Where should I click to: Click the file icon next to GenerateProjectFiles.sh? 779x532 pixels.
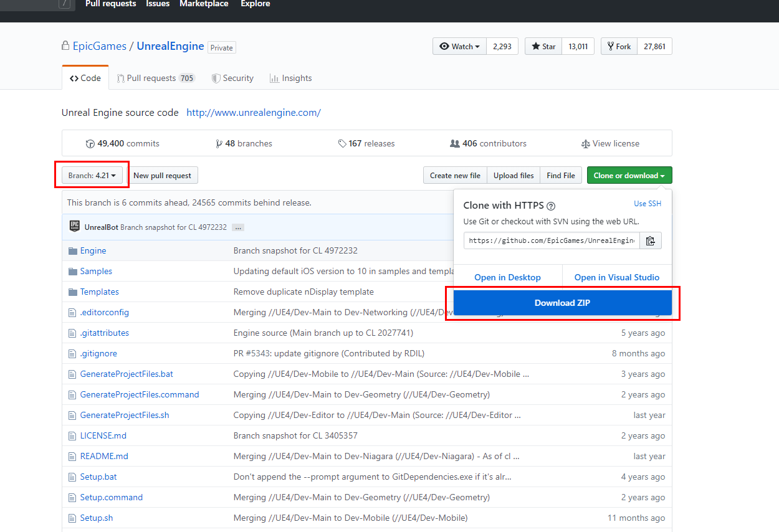click(72, 415)
